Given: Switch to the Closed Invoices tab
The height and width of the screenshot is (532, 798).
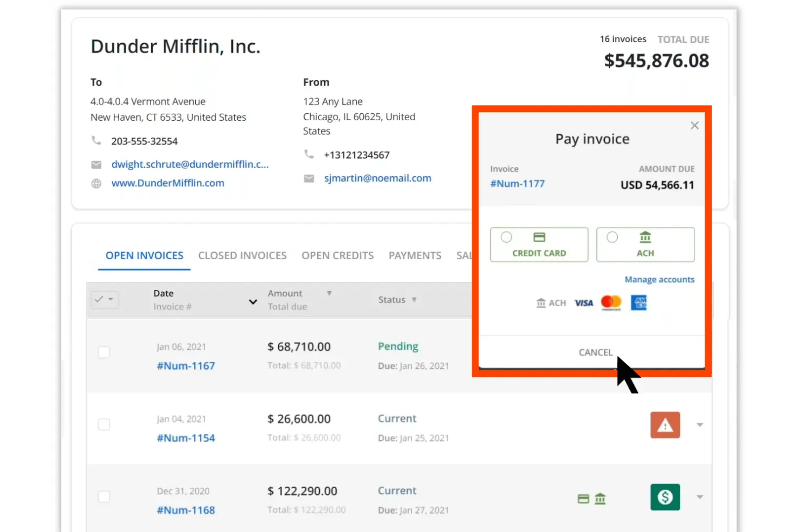Looking at the screenshot, I should click(x=243, y=255).
